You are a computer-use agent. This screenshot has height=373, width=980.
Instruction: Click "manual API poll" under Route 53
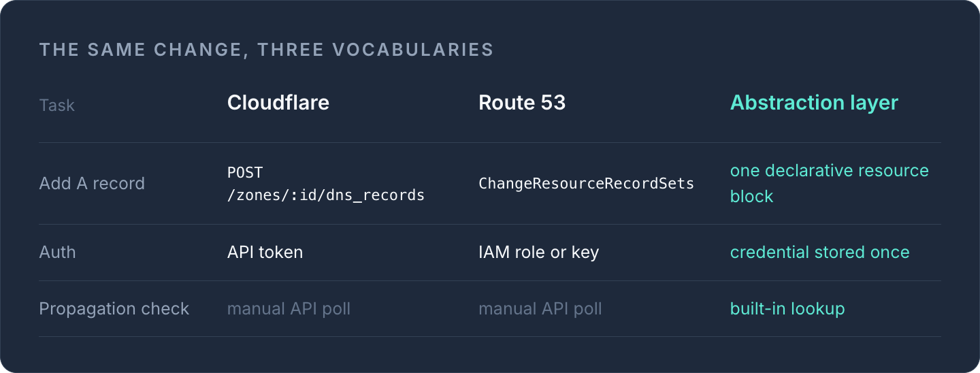pyautogui.click(x=540, y=308)
